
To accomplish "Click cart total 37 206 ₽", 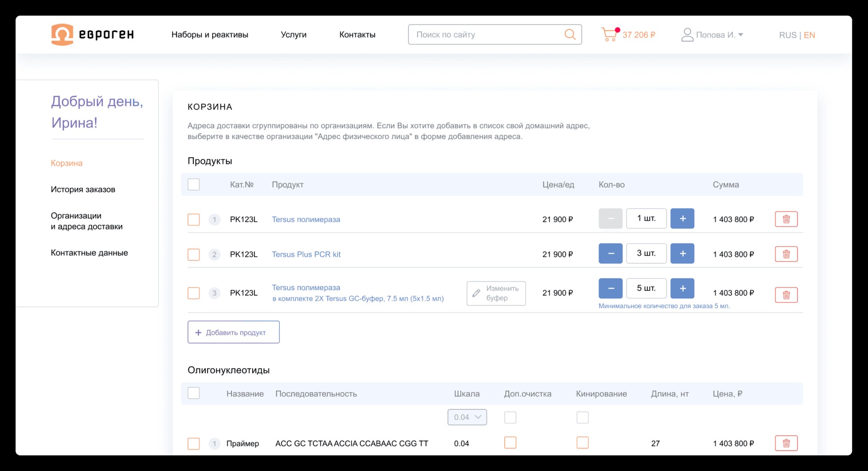I will coord(639,35).
